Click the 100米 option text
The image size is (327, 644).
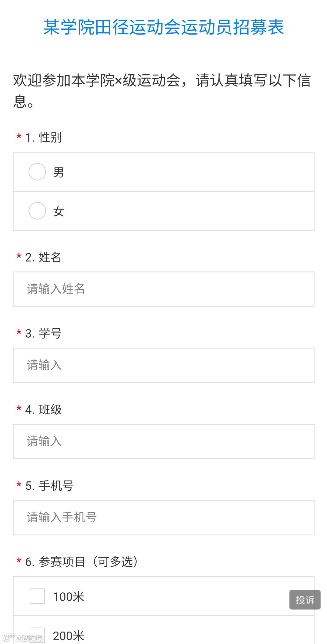68,597
